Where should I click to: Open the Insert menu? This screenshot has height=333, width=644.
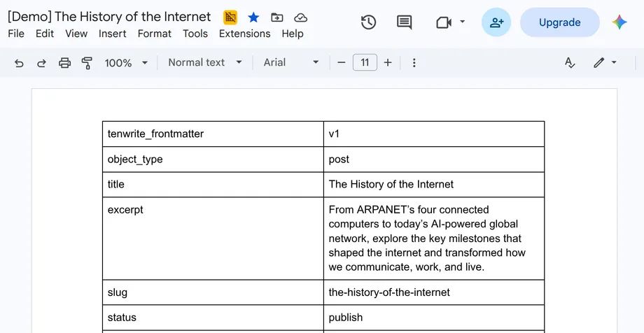pos(113,34)
